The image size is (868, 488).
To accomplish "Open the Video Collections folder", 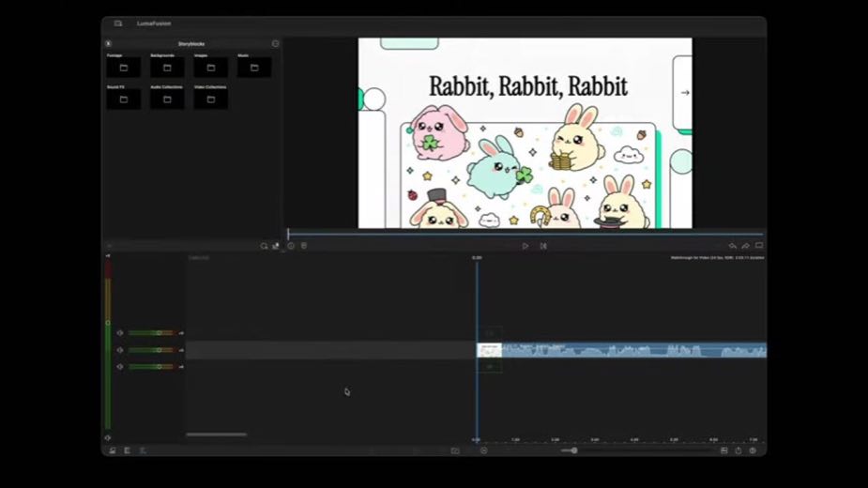I will (211, 99).
